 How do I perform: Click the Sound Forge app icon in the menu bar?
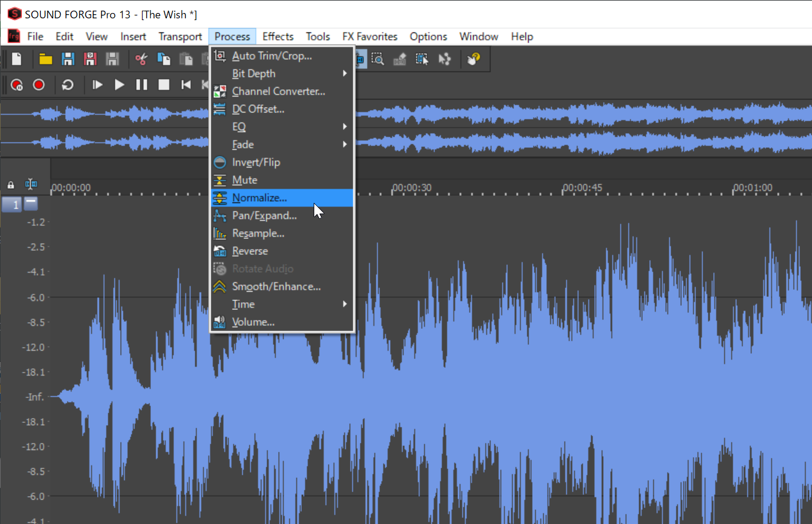click(14, 36)
